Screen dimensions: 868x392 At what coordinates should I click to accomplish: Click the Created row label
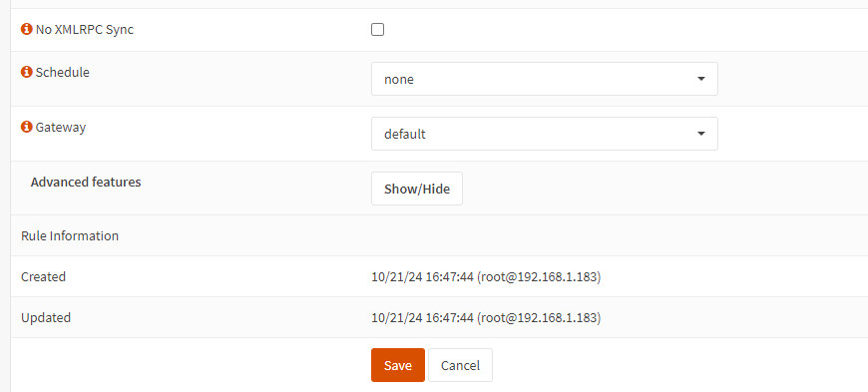pos(43,276)
